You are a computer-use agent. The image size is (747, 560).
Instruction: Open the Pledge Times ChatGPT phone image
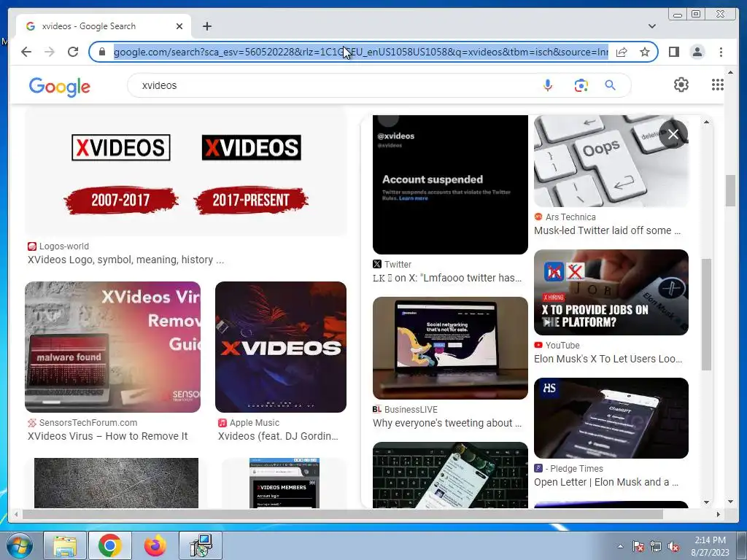(x=611, y=418)
